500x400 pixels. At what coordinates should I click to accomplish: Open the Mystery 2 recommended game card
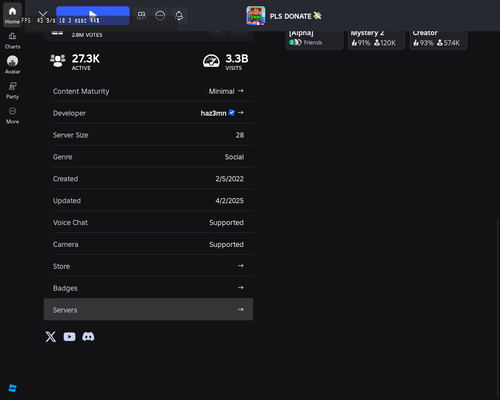click(376, 40)
